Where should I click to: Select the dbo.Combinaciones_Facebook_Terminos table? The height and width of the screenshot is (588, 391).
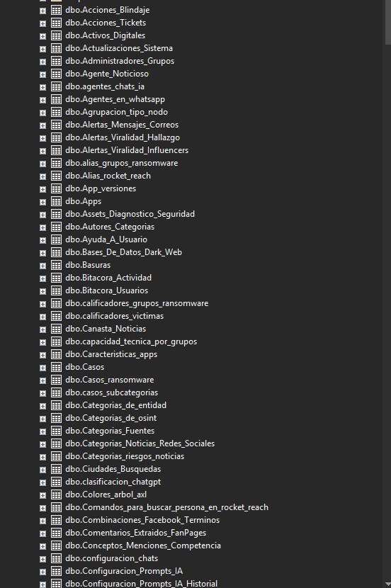[x=142, y=520]
